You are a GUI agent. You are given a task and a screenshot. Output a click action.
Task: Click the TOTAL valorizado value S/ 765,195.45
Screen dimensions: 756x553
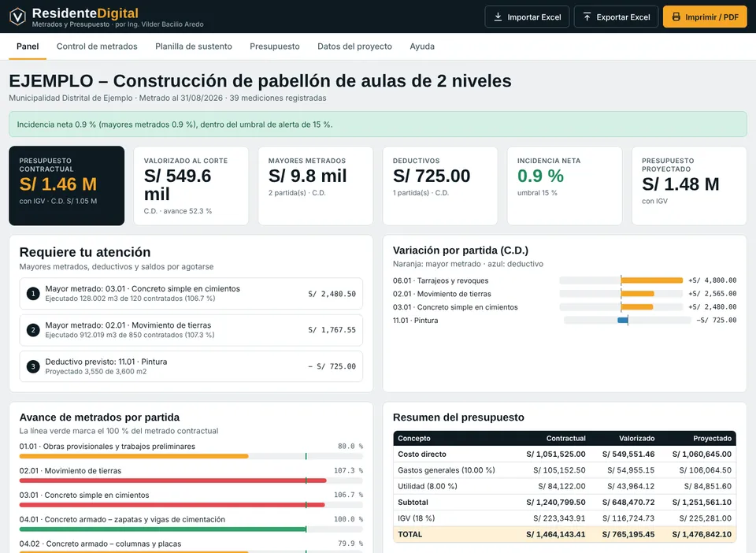628,534
